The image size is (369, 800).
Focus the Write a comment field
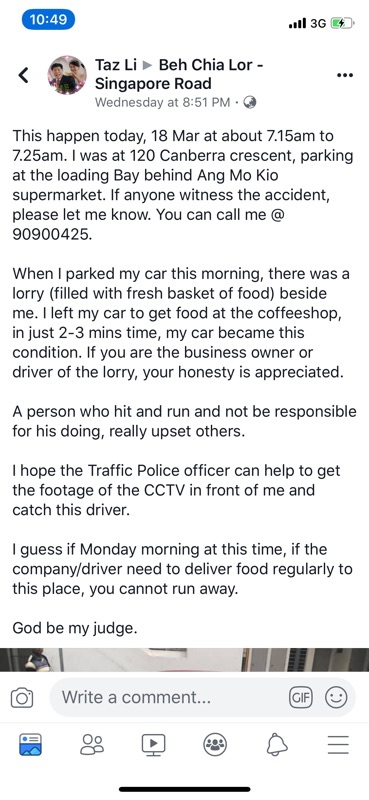[202, 697]
